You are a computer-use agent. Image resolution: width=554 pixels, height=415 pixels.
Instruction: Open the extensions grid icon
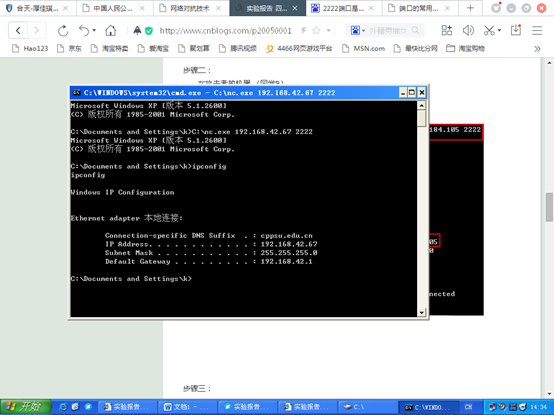447,31
